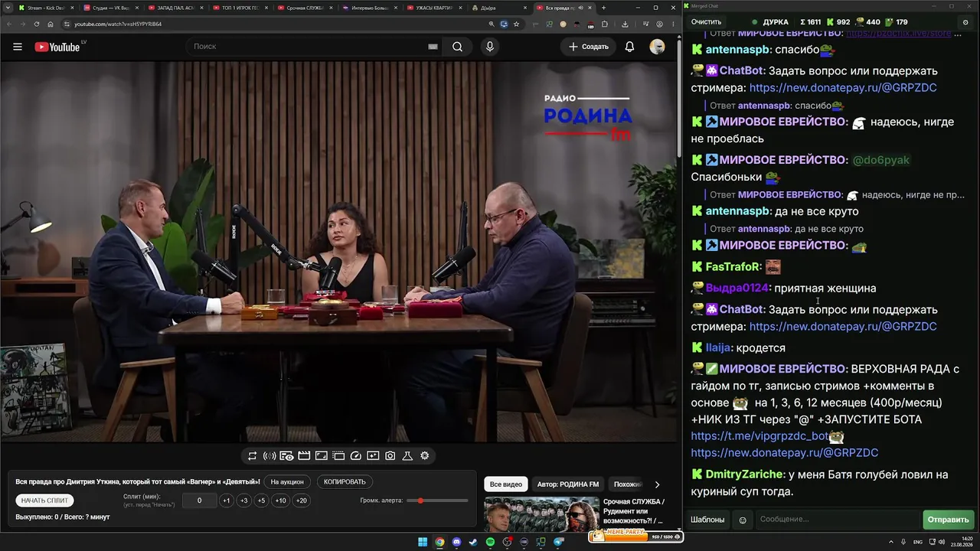Switch to the 'ЗАПАД ПАЛ' browser tab
Viewport: 980px width, 551px height.
175,8
